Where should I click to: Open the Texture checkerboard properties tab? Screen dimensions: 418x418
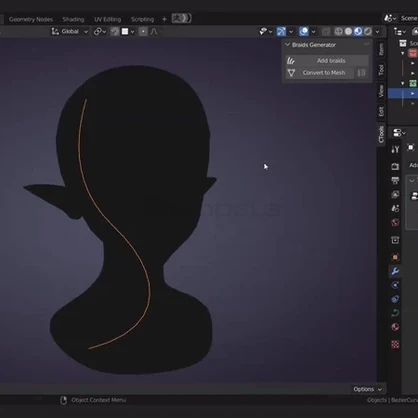point(395,344)
